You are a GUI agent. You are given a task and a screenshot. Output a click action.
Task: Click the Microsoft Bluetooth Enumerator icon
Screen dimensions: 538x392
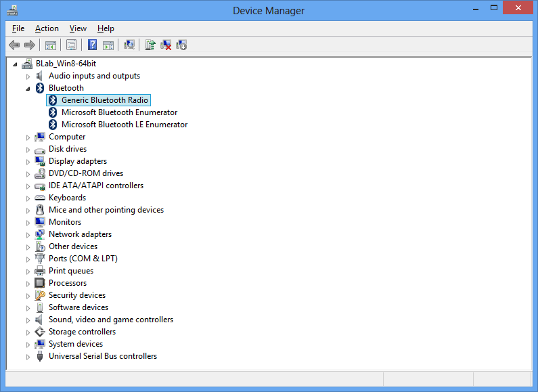point(53,112)
